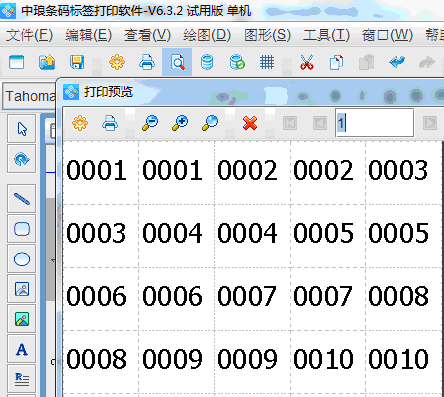Open the 绘图(D) menu

(207, 35)
